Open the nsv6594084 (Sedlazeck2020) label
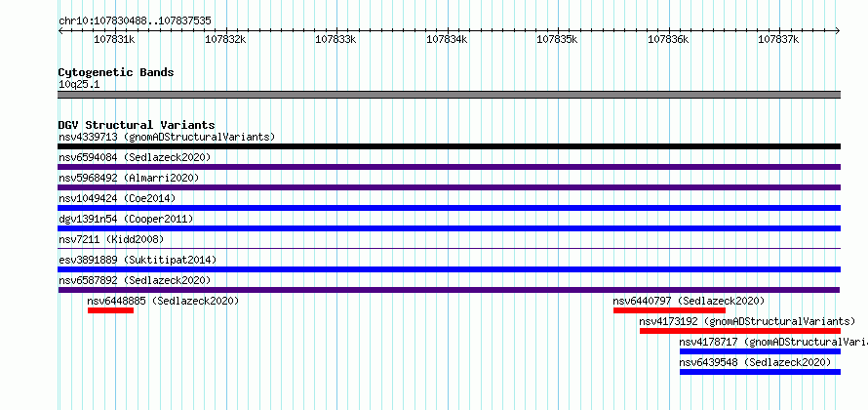The image size is (868, 410). (135, 157)
